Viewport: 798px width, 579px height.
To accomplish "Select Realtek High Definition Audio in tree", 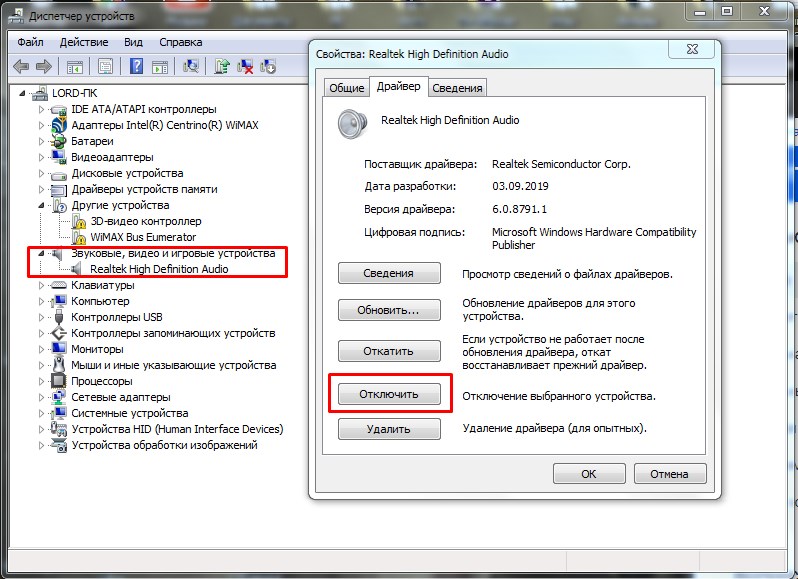I will [x=159, y=269].
